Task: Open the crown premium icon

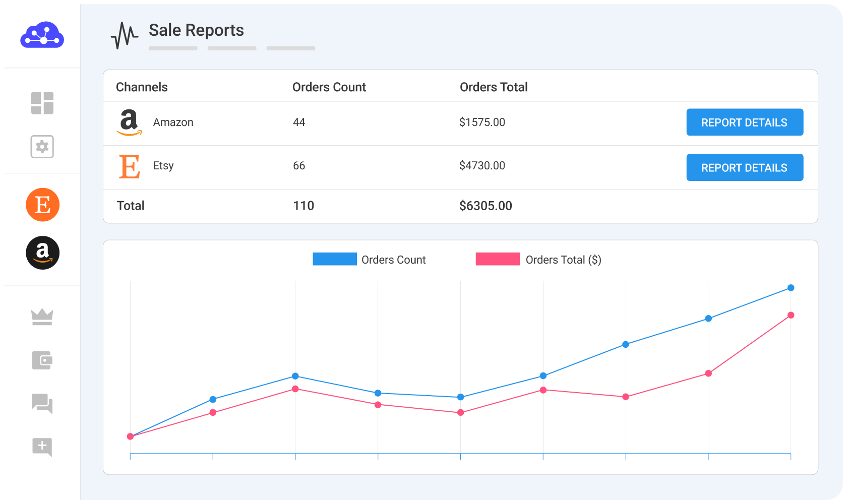Action: [x=42, y=317]
